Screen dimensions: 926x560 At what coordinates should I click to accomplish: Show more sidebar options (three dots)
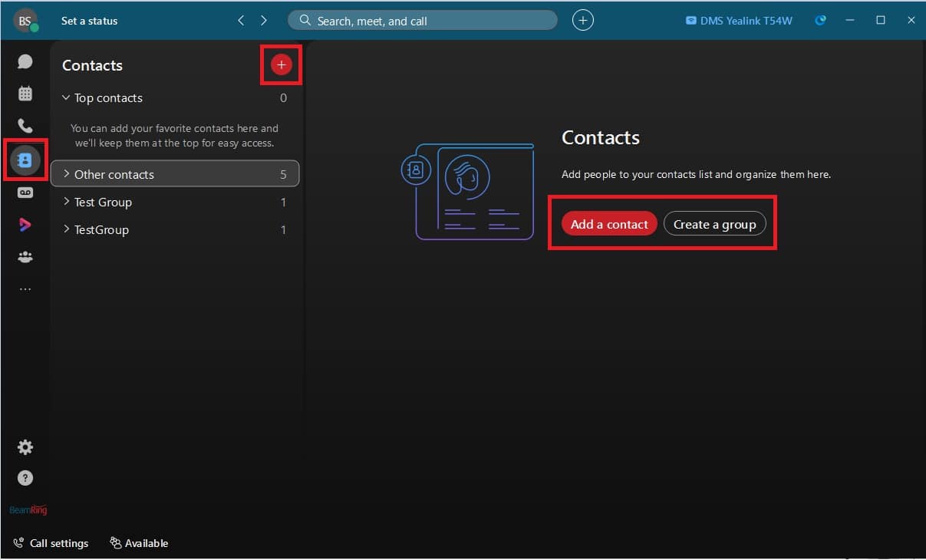(x=25, y=289)
